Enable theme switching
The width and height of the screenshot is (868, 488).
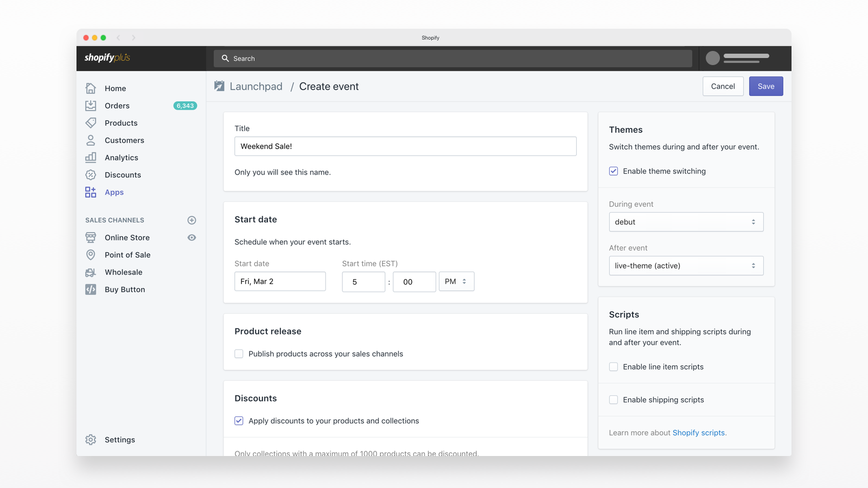[x=613, y=171]
